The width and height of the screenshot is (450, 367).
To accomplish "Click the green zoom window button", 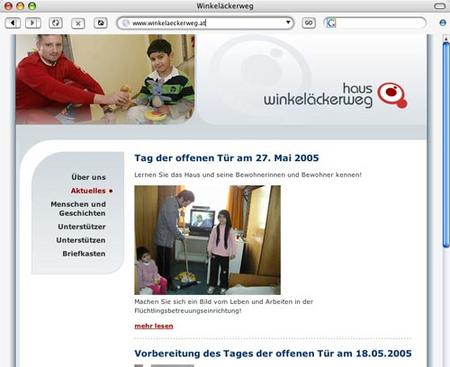I will point(32,6).
